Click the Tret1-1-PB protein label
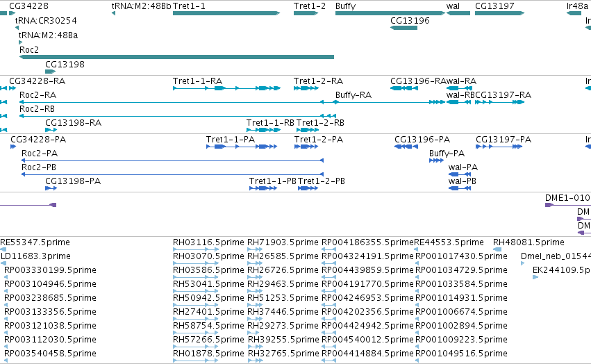Screen dimensions: 591x364 273,181
